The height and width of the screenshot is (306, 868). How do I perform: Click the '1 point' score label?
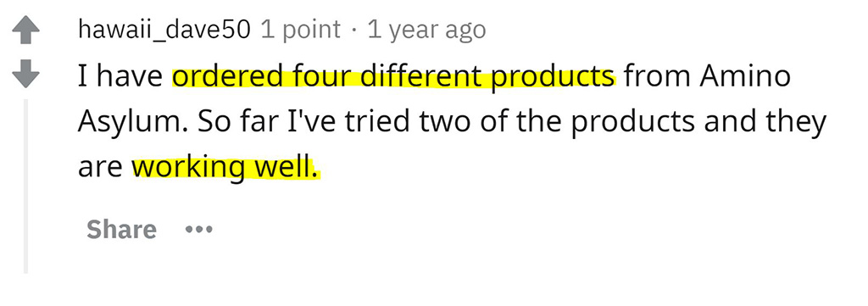tap(301, 30)
